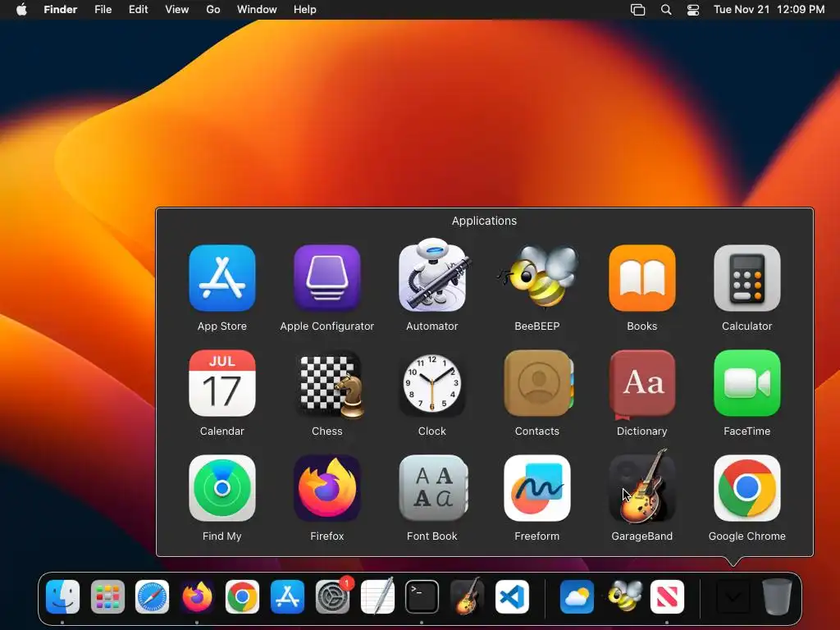Click Firefox icon in the Dock
Image resolution: width=840 pixels, height=630 pixels.
coord(197,596)
